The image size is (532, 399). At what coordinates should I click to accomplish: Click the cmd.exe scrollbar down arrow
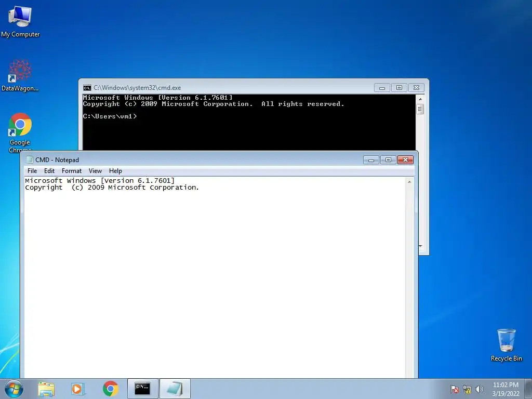pyautogui.click(x=420, y=246)
